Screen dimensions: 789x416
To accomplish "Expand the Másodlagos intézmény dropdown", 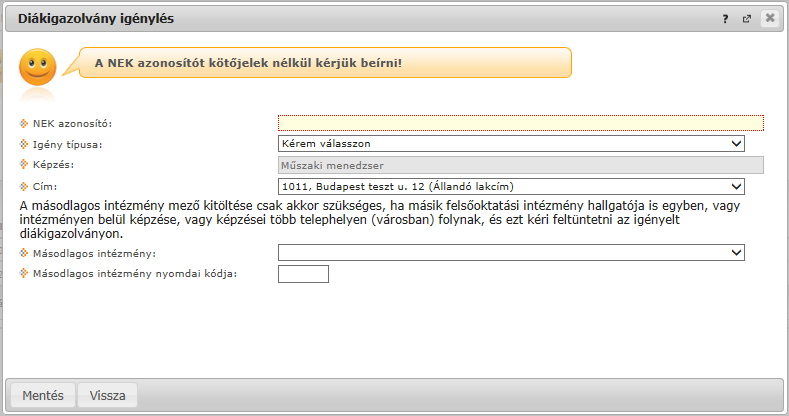I will pyautogui.click(x=511, y=253).
